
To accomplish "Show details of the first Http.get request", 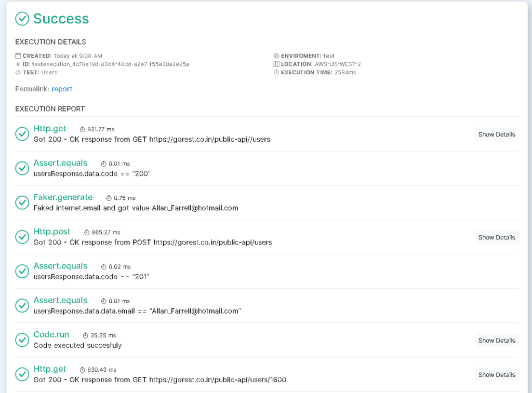I will pos(496,134).
